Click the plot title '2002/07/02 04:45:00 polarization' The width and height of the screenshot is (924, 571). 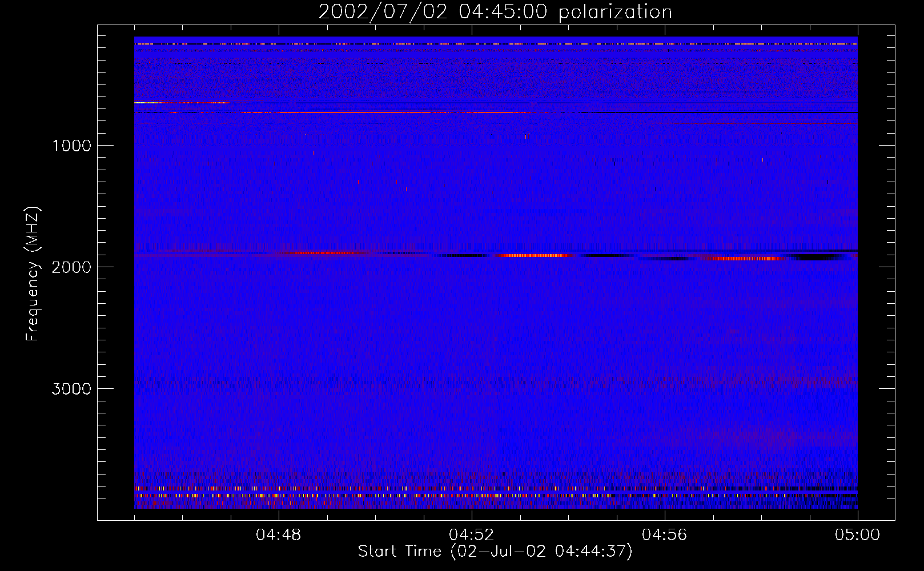click(495, 12)
